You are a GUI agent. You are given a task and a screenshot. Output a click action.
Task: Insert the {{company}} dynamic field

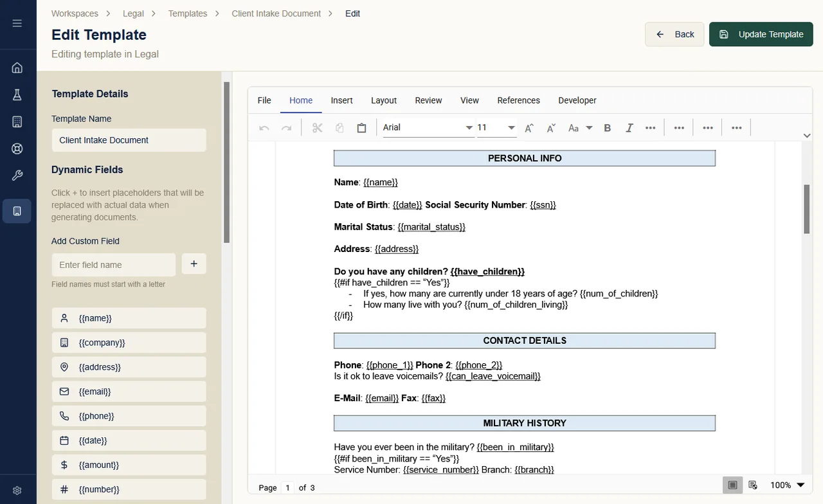pyautogui.click(x=129, y=343)
